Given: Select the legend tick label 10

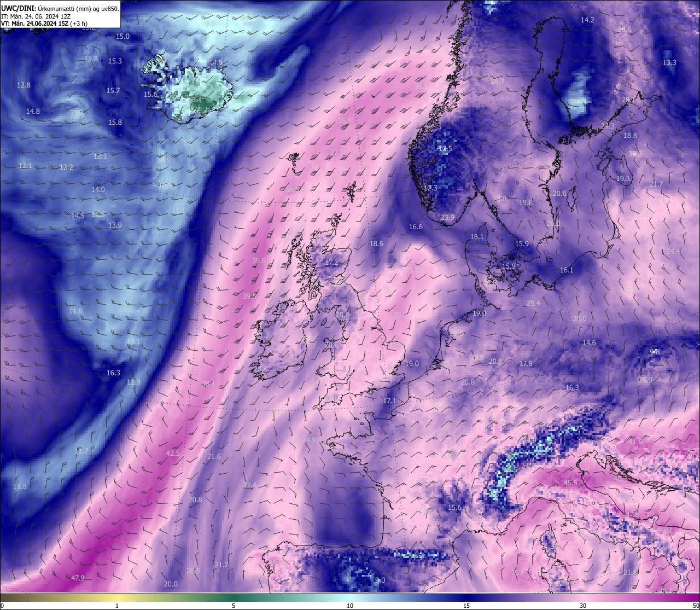Looking at the screenshot, I should pos(349,606).
